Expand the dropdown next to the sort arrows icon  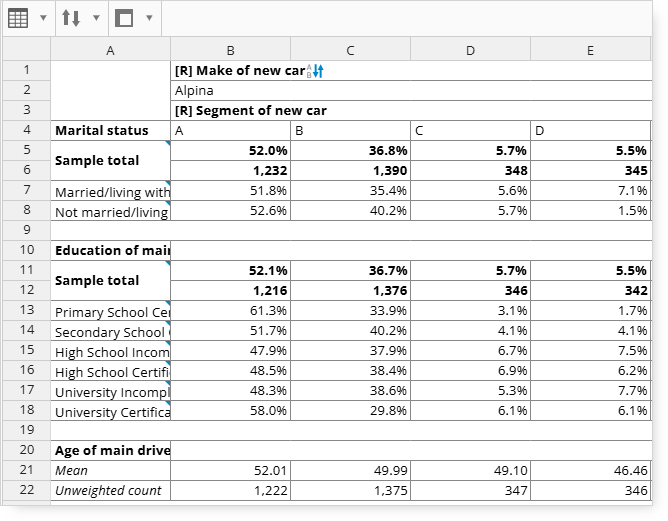(x=96, y=18)
